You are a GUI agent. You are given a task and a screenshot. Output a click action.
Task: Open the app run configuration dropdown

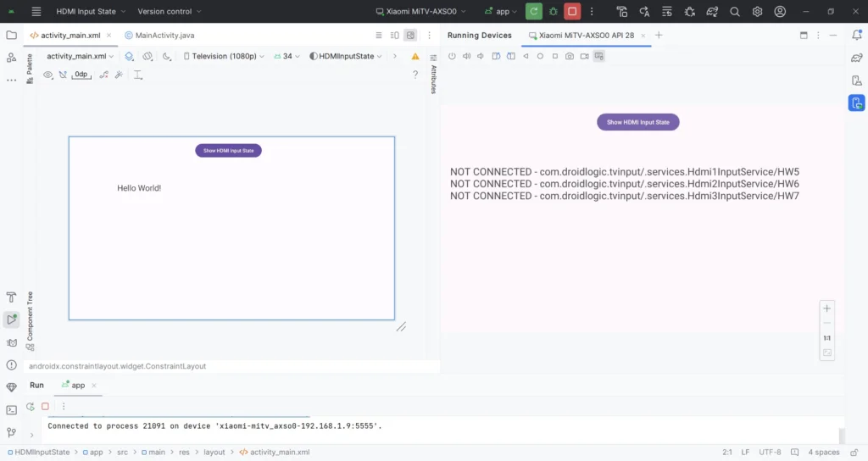coord(500,11)
